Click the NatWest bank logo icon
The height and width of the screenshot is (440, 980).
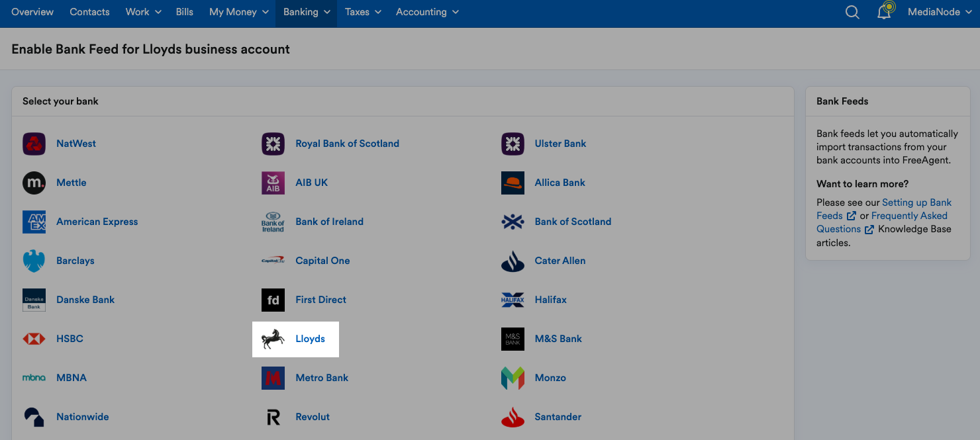tap(34, 144)
